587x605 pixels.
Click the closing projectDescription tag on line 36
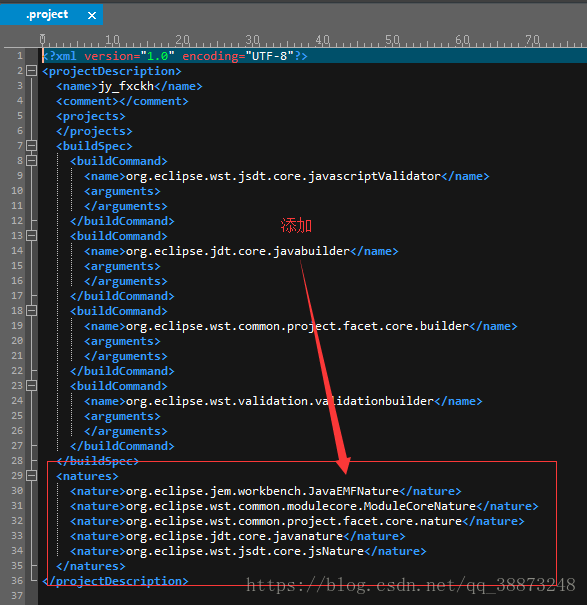(x=115, y=581)
